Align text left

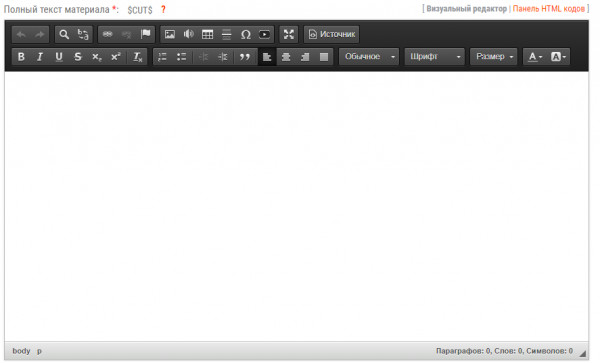[267, 57]
